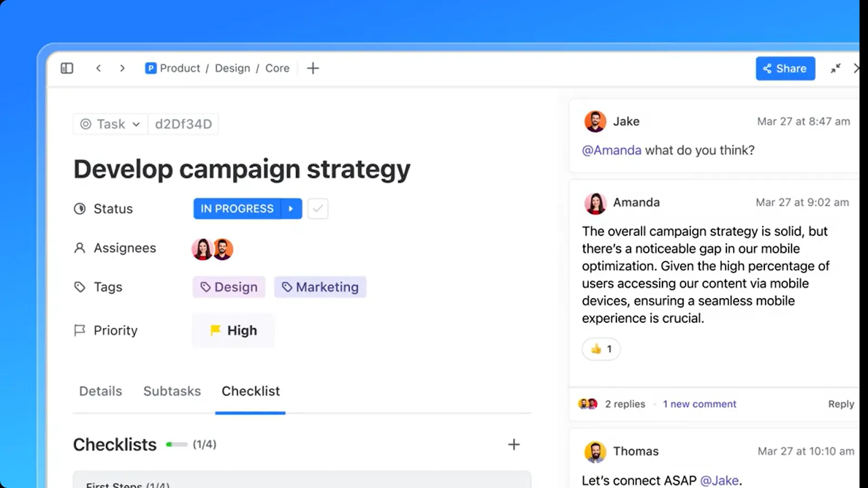Click the Design tag chip

(229, 287)
